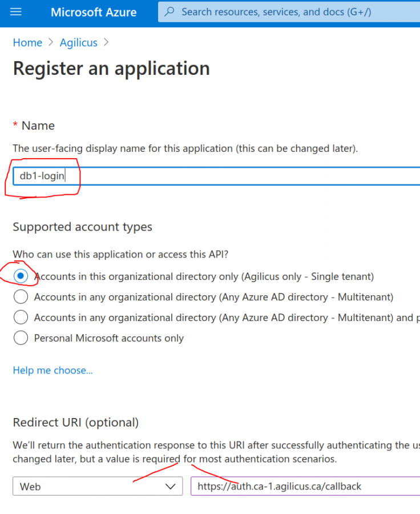This screenshot has height=514, width=420.
Task: Select Multitenant and personal accounts radio
Action: (x=21, y=318)
